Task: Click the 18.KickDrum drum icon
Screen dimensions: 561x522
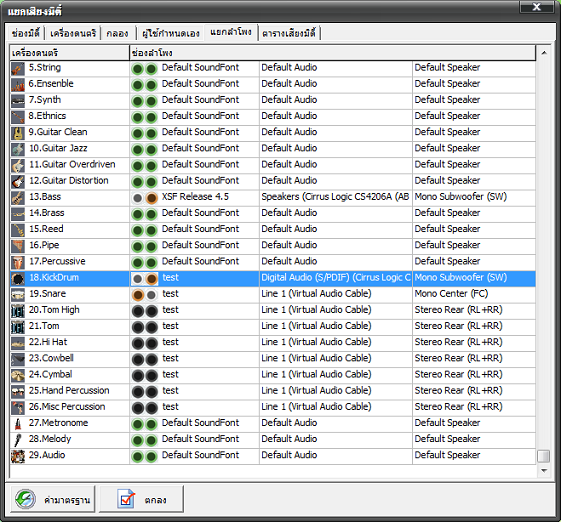Action: [18, 278]
